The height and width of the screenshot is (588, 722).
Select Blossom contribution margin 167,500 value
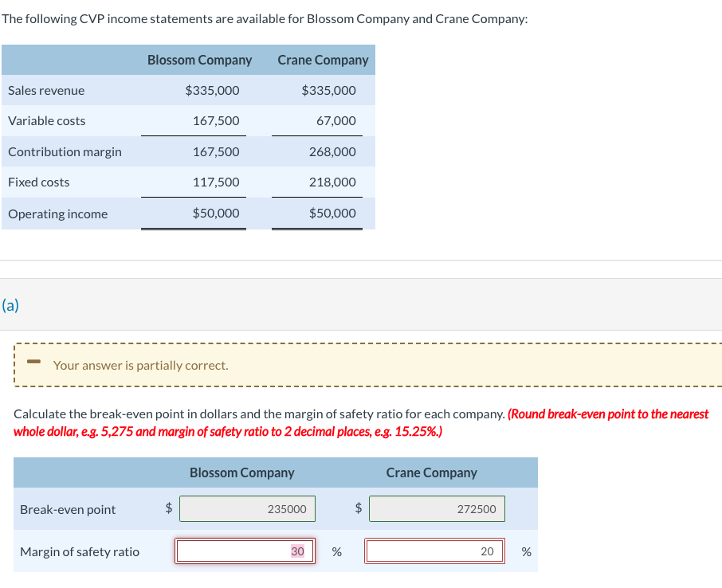click(x=216, y=151)
